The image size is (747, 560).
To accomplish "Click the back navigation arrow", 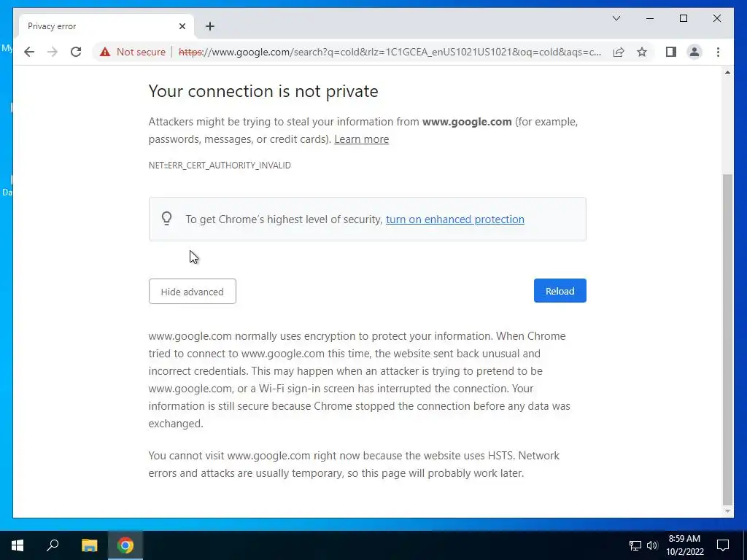I will click(x=29, y=52).
